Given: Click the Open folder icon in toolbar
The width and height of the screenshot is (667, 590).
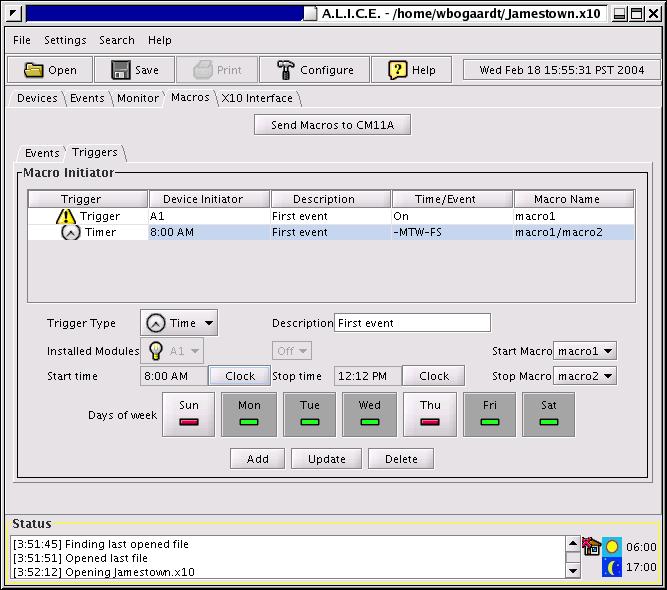Looking at the screenshot, I should coord(34,70).
